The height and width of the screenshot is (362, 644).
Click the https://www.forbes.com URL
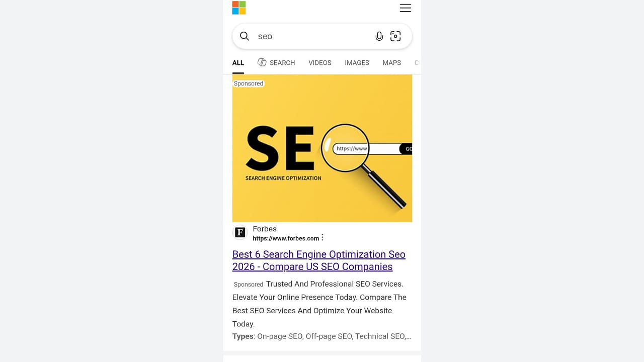click(x=286, y=238)
